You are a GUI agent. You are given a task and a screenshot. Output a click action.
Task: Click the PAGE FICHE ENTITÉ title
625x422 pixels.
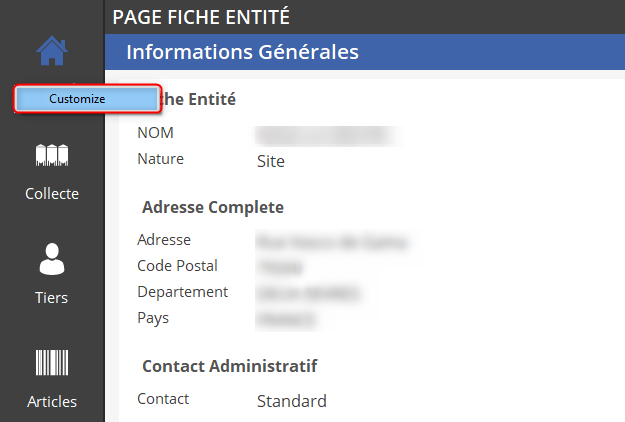pyautogui.click(x=201, y=18)
